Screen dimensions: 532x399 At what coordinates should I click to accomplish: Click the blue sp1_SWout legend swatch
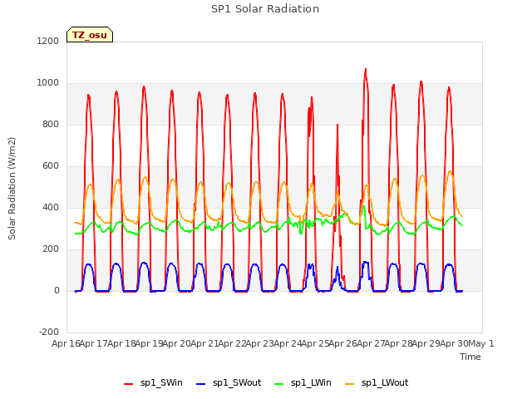pyautogui.click(x=201, y=384)
